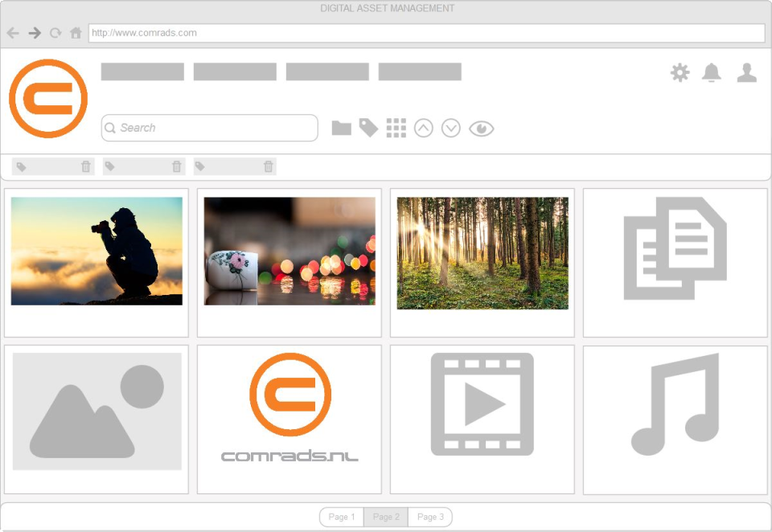
Task: Open the teacup with bokeh lights thumbnail
Action: pyautogui.click(x=289, y=251)
